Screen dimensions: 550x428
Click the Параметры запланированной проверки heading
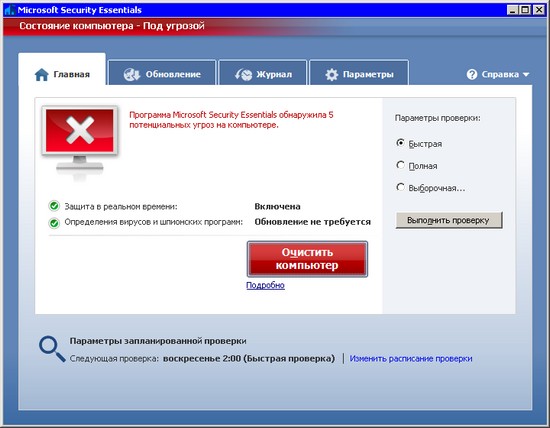pyautogui.click(x=158, y=341)
